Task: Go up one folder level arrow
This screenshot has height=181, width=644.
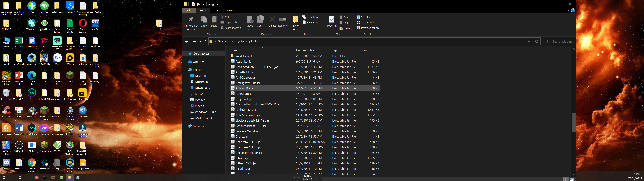Action: [205, 42]
